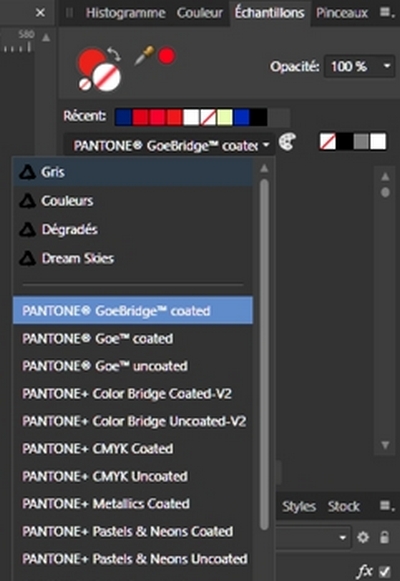Select PANTONE+ Color Bridge Coated-V2
The image size is (400, 581).
(x=133, y=394)
